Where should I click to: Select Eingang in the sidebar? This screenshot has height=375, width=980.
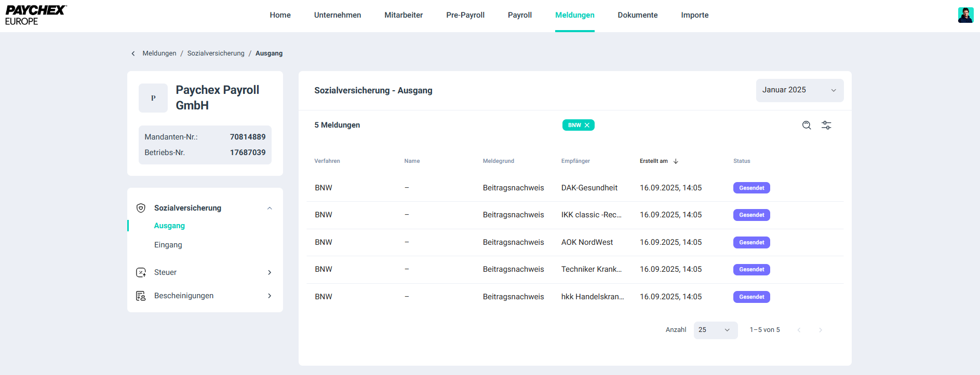(168, 245)
